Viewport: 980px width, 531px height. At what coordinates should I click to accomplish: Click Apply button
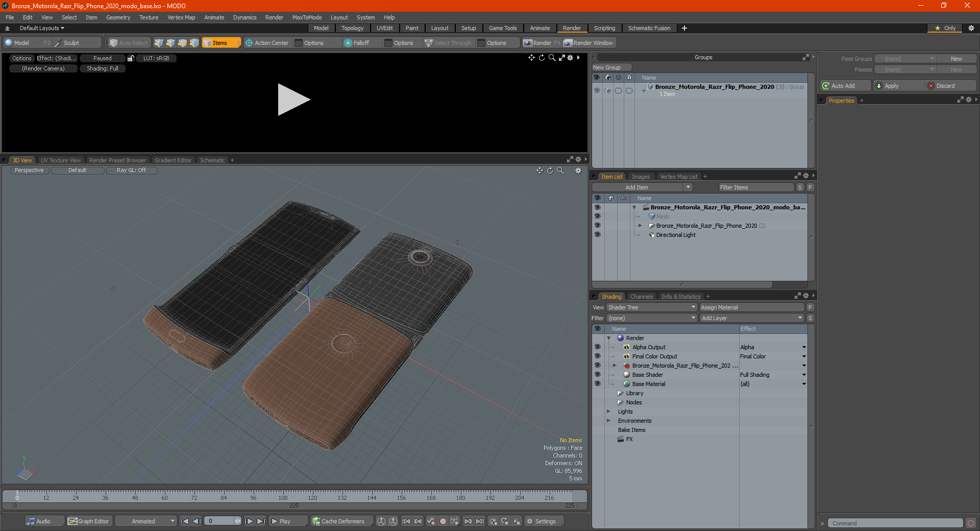coord(899,86)
